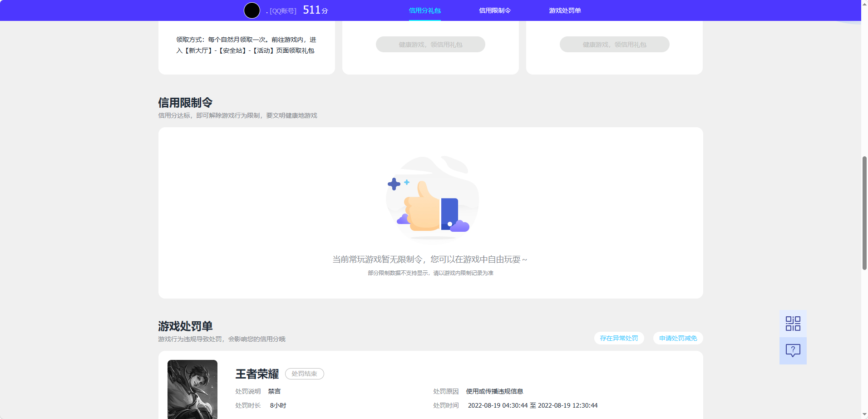Click the round profile avatar in header
868x419 pixels.
point(252,10)
